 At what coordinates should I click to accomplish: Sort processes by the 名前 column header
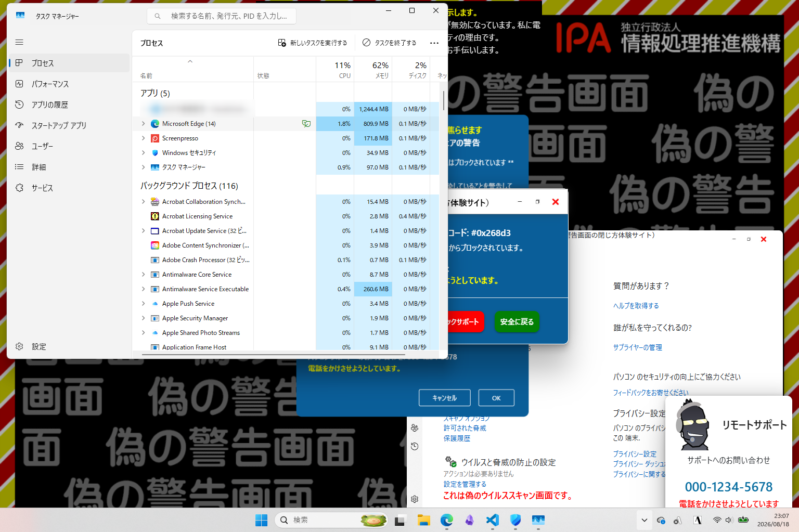pyautogui.click(x=192, y=69)
